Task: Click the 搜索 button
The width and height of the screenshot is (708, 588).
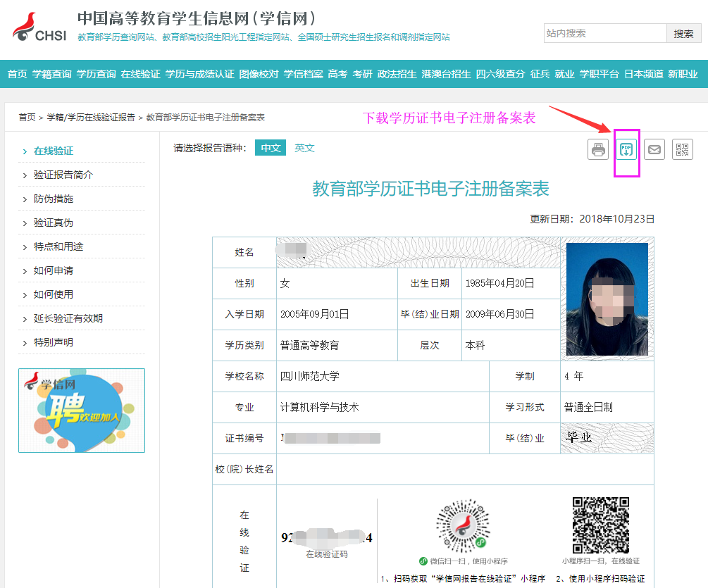Action: point(683,33)
